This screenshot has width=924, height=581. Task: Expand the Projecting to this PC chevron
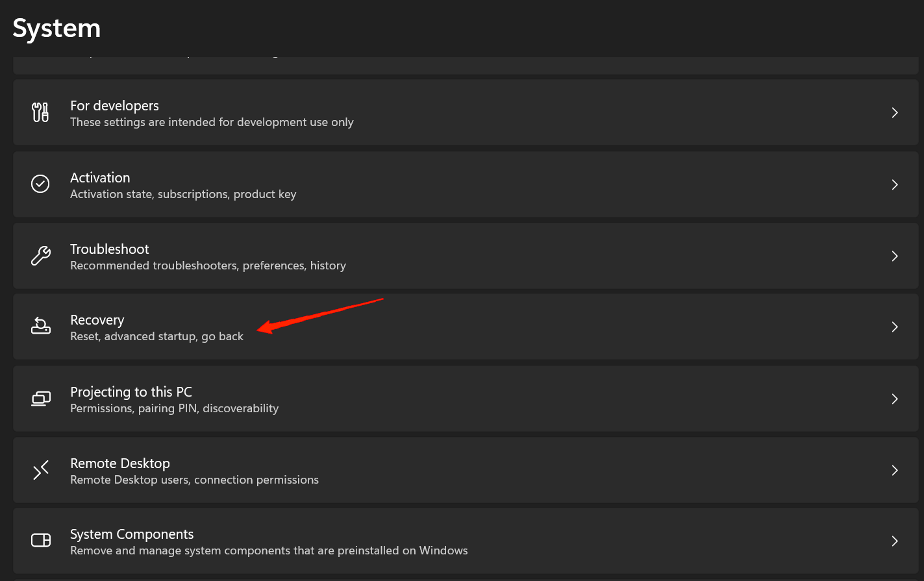(x=895, y=399)
